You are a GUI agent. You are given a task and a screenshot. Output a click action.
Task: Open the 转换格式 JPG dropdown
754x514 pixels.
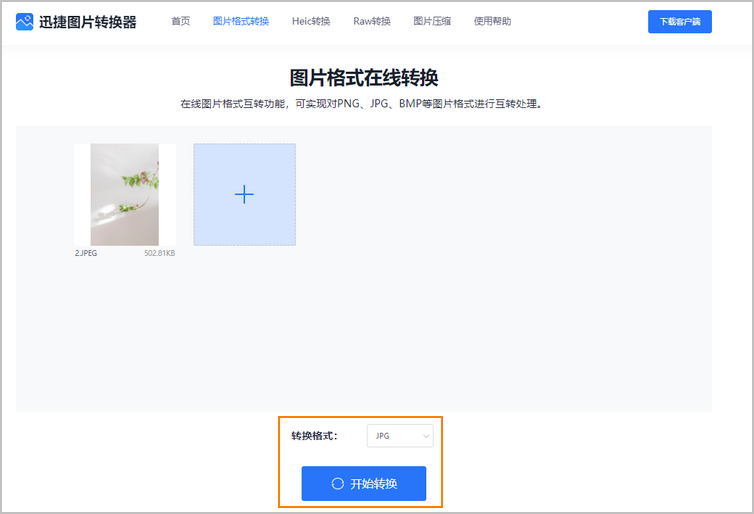point(400,436)
